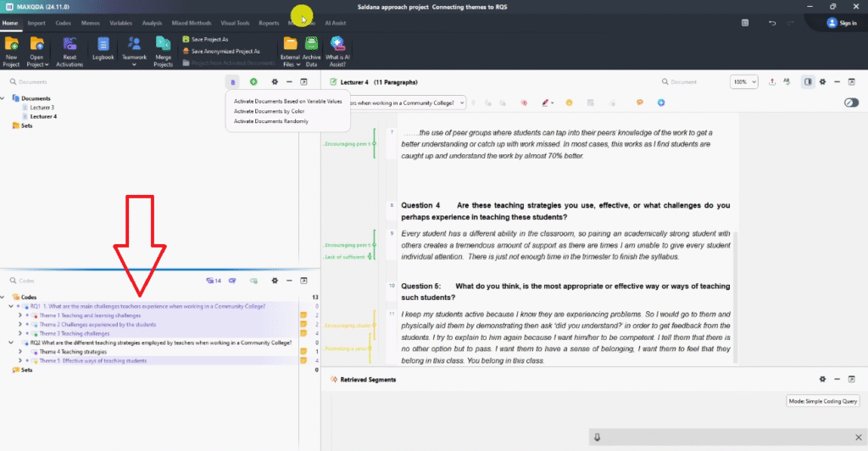Click Reset Activations icon

coord(70,49)
